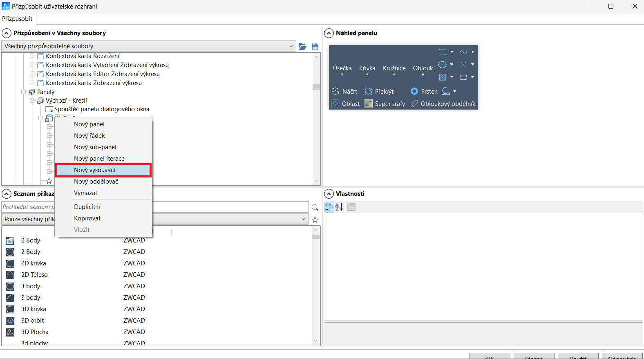Collapse the Vlastnosti section
This screenshot has height=359, width=644.
(x=329, y=194)
